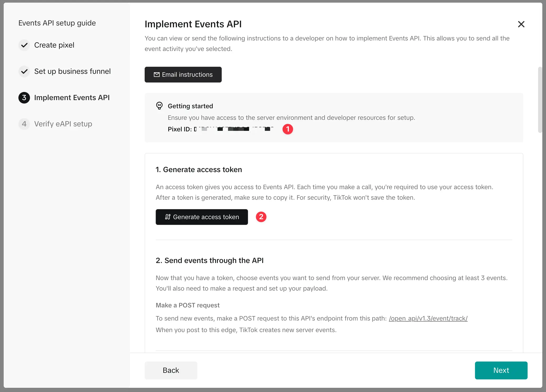Click the step 4 number badge
Screen dimensions: 546x392
click(24, 124)
